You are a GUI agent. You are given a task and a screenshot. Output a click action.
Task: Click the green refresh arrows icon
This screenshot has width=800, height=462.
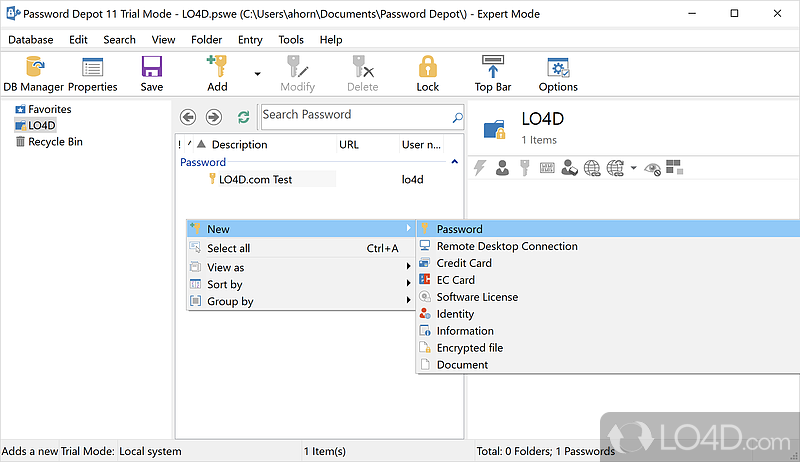[x=243, y=117]
